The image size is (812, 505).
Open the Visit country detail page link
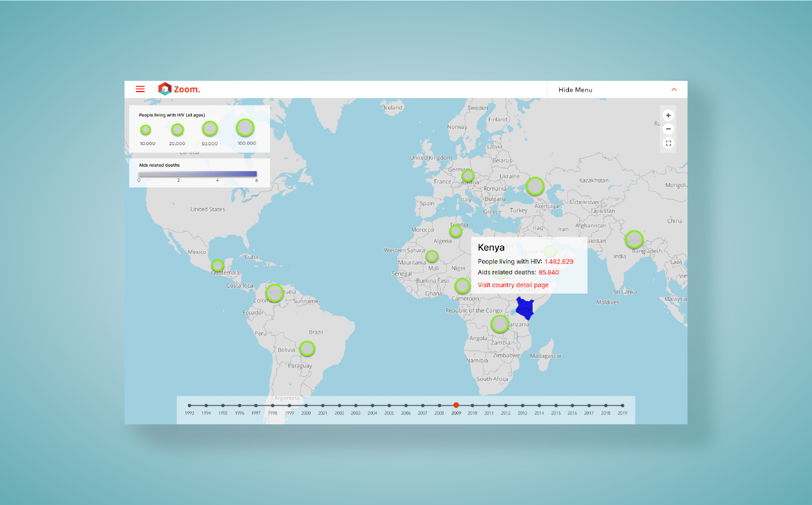[x=513, y=285]
